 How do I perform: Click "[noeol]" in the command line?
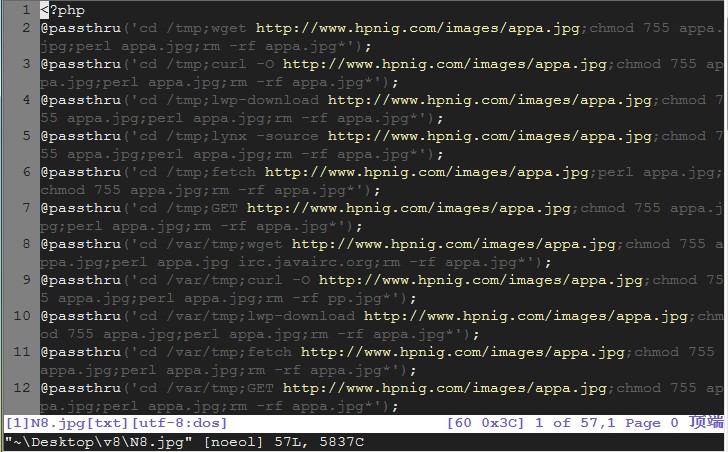tap(233, 442)
